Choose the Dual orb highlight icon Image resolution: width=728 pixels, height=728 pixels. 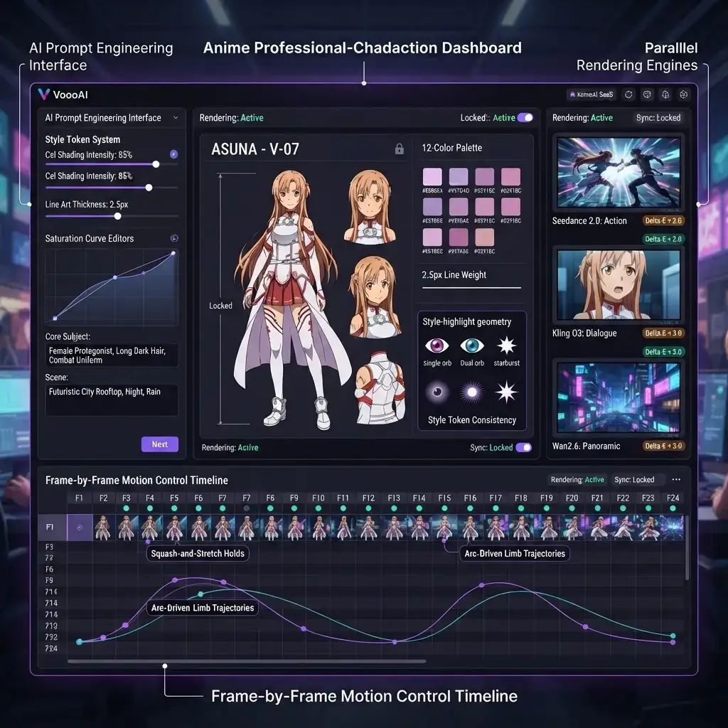(472, 346)
